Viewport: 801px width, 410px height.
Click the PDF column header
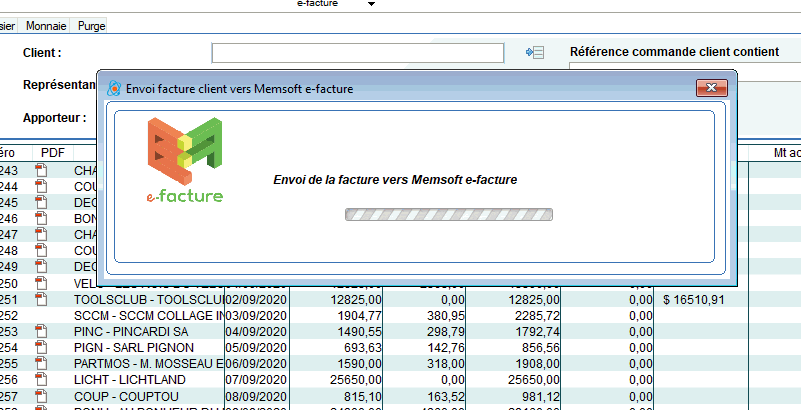coord(53,153)
